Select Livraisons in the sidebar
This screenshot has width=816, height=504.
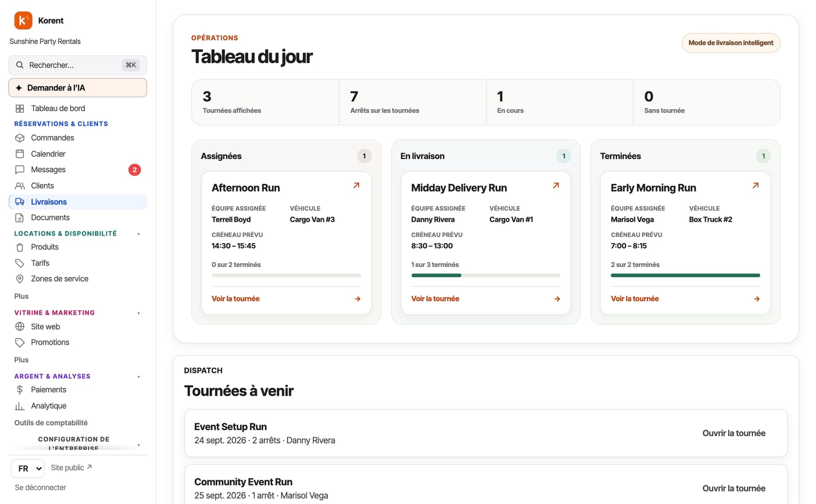(78, 202)
